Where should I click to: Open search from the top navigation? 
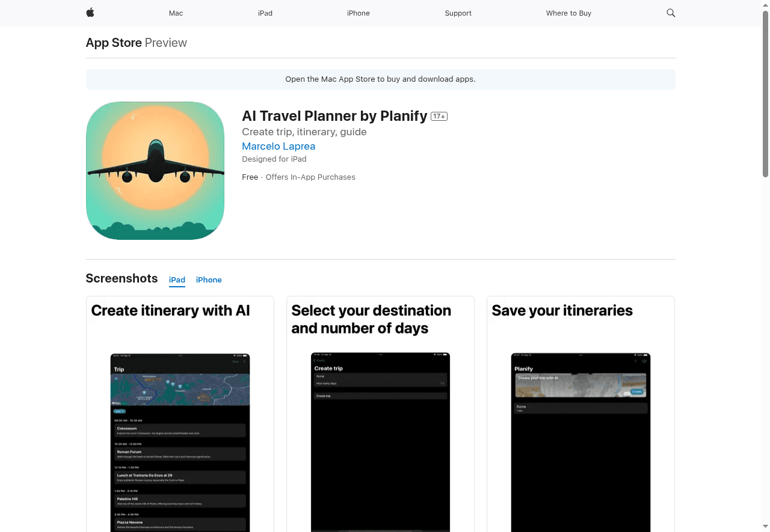671,13
